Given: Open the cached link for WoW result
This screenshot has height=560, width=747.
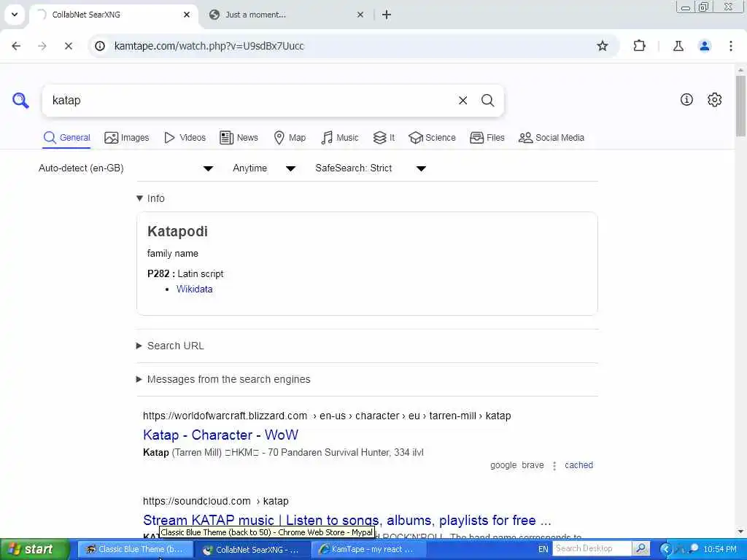Looking at the screenshot, I should point(578,465).
